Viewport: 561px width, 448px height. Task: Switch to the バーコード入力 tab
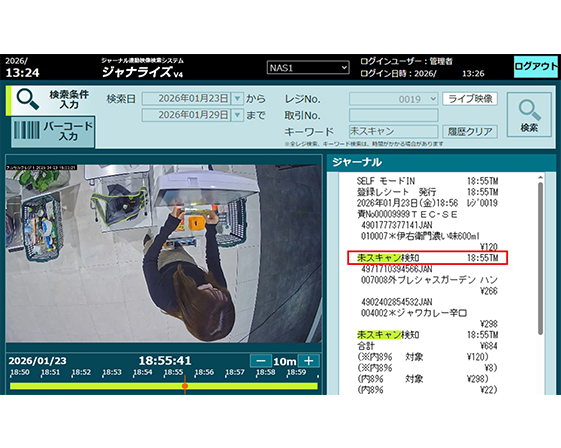[53, 131]
